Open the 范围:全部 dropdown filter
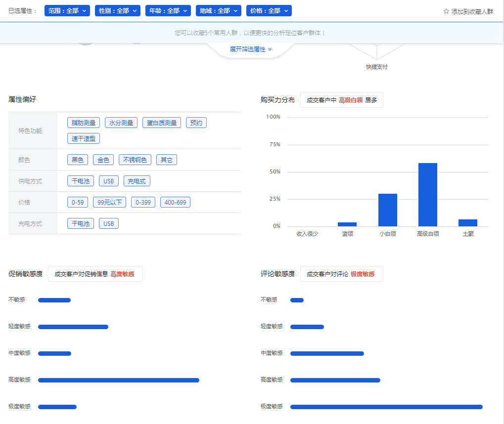504x424 pixels. pyautogui.click(x=67, y=11)
